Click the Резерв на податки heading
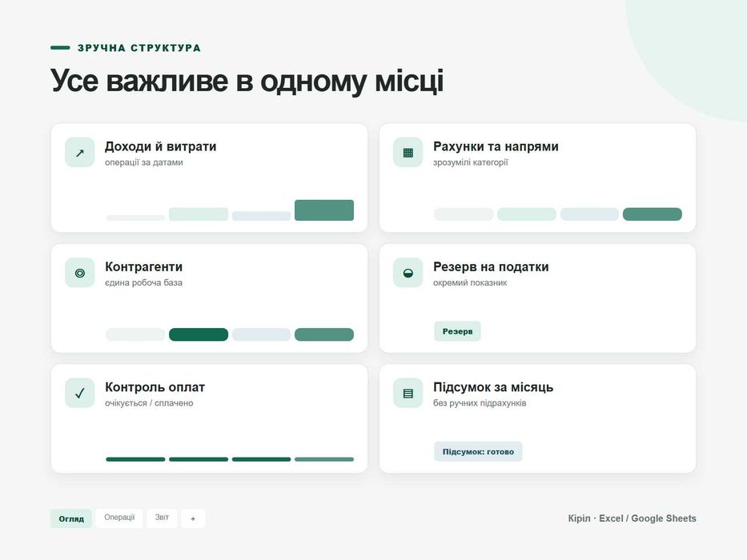 [x=491, y=266]
